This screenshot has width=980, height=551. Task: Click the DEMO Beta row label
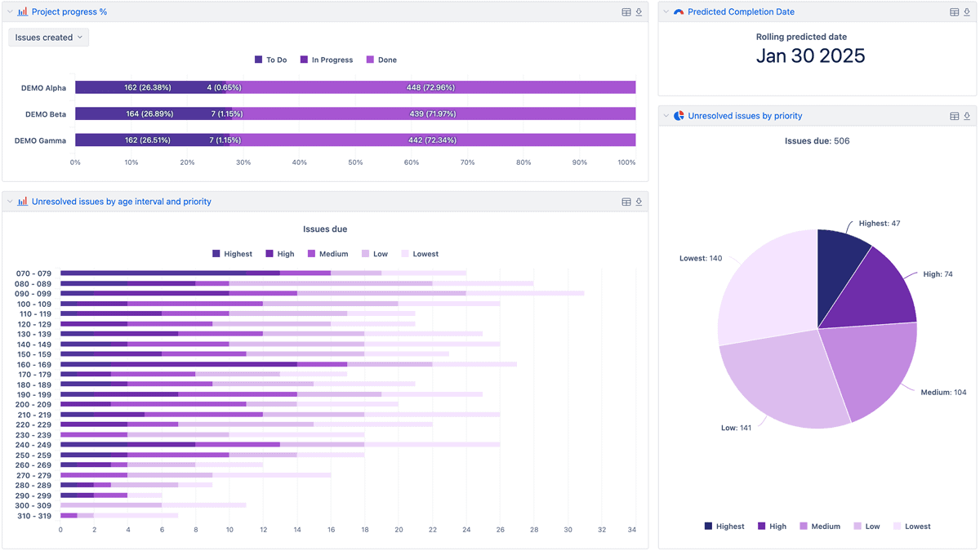[x=46, y=114]
